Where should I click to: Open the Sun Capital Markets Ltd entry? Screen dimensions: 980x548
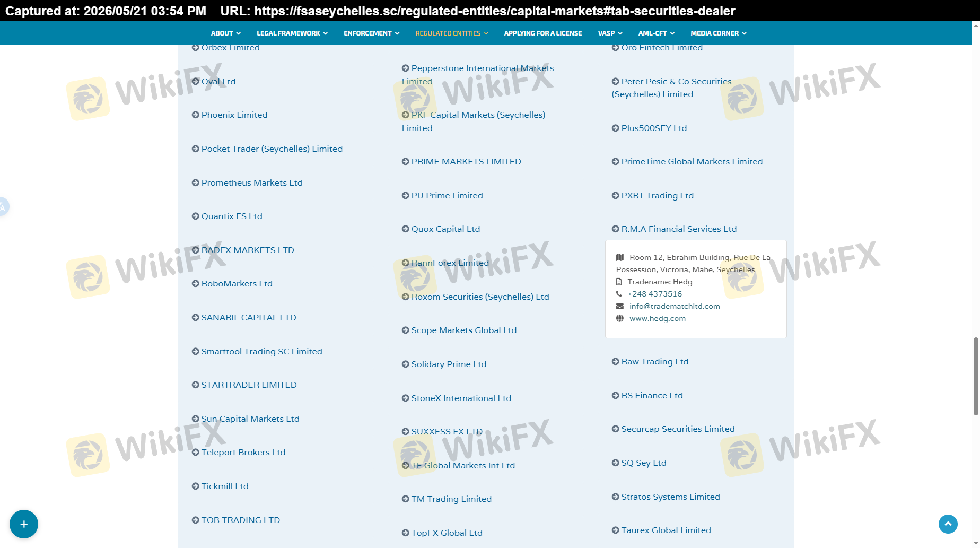tap(250, 419)
